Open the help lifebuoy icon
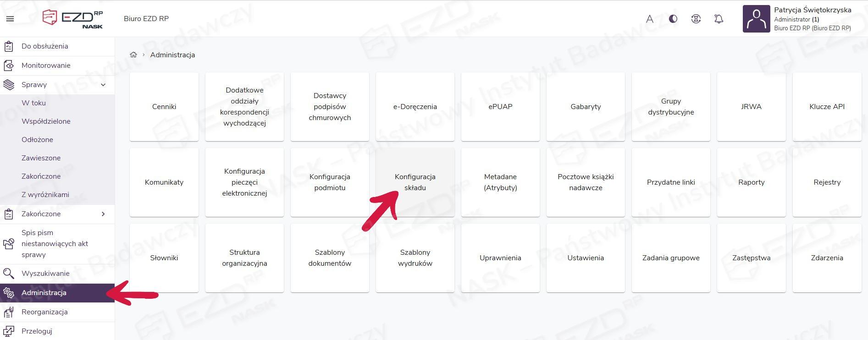868x340 pixels. coord(696,19)
